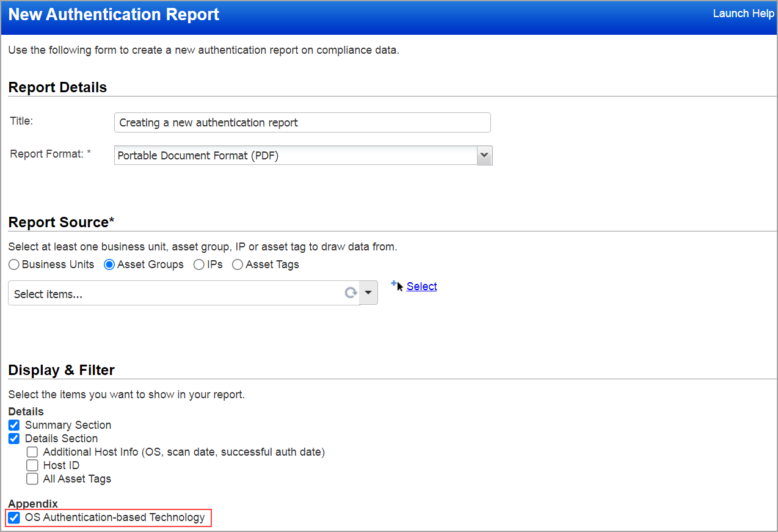The width and height of the screenshot is (778, 532).
Task: Uncheck OS Authentication-based Technology
Action: click(x=13, y=517)
